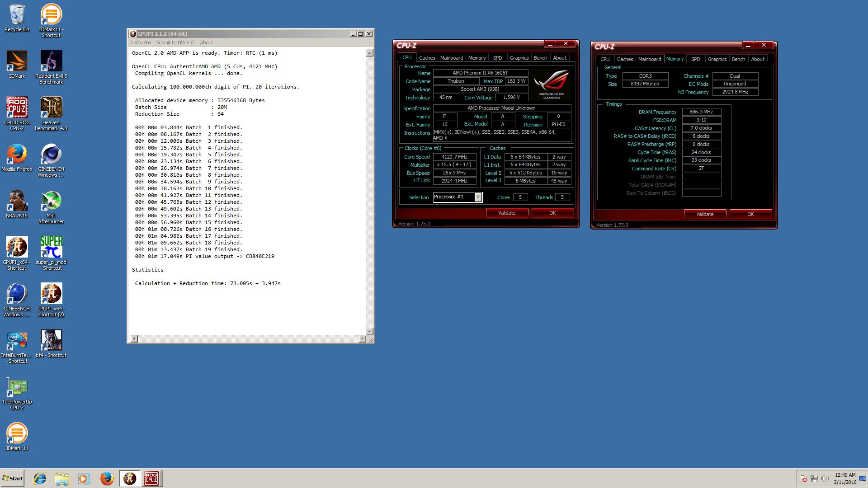Screen dimensions: 868x488
Task: Open the SPD tab in left CPU-Z window
Action: click(x=498, y=58)
